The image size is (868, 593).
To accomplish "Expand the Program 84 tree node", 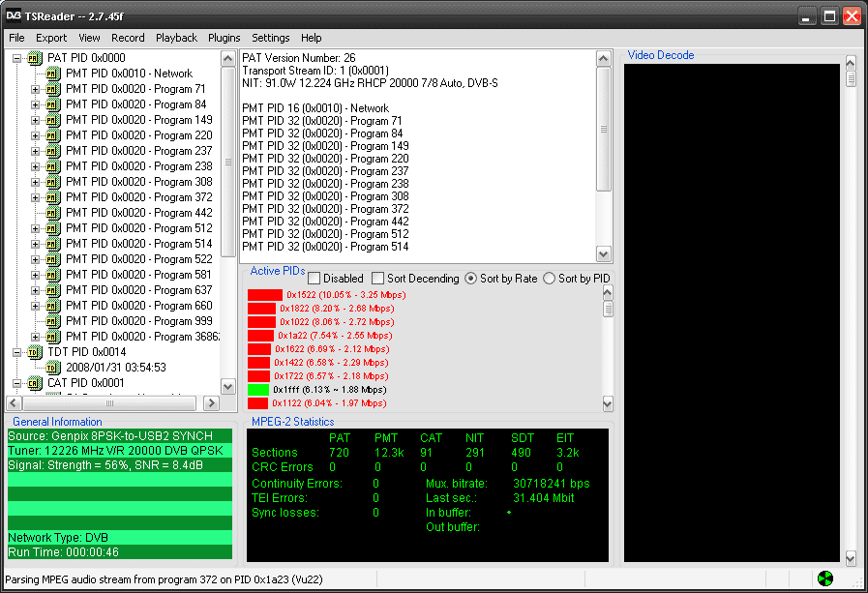I will tap(35, 104).
